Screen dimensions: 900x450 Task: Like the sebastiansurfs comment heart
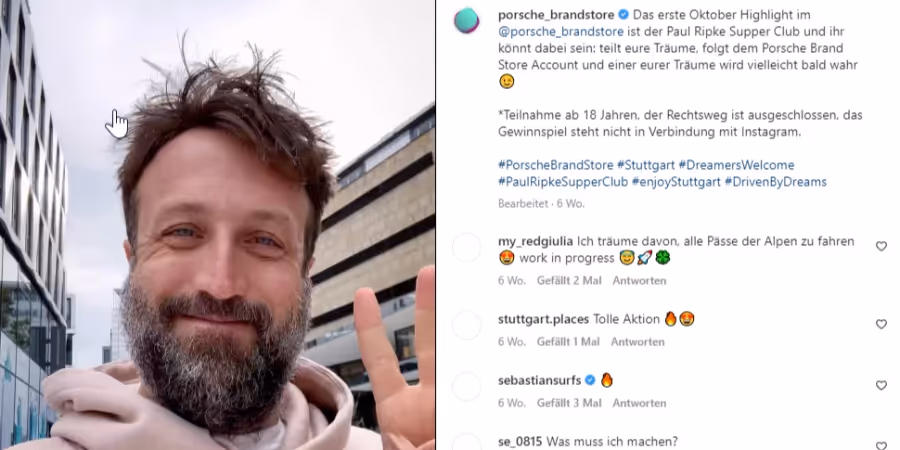coord(881,386)
